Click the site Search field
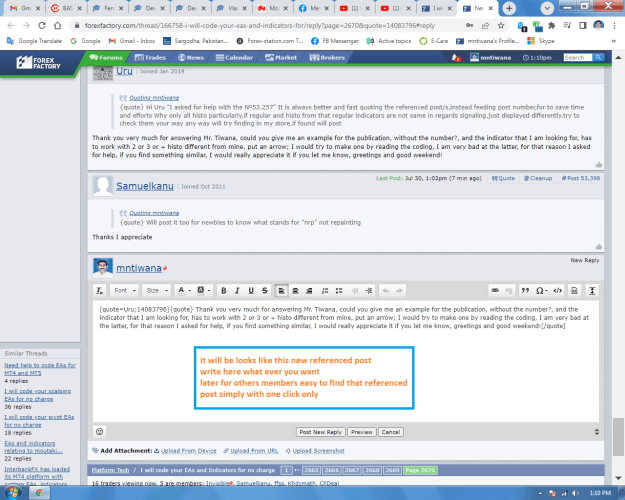Screen dimensions: 625x500 point(578,57)
